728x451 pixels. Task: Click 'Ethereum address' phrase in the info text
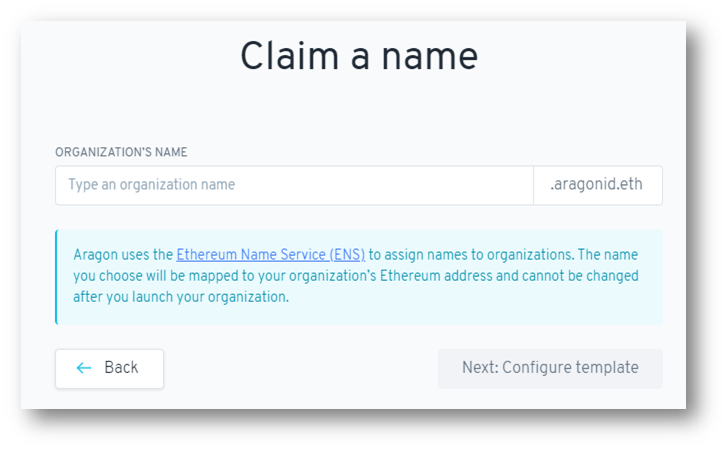[x=436, y=276]
